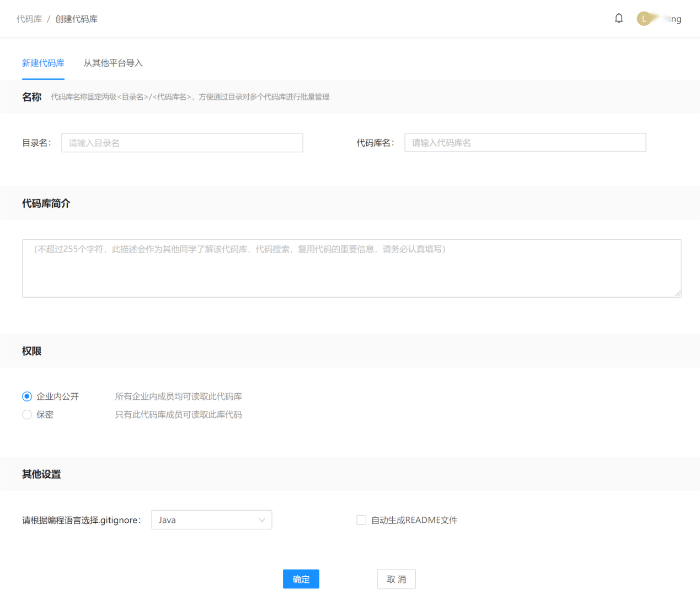The height and width of the screenshot is (611, 700).
Task: Switch to the 从其他平台导入 tab
Action: click(113, 63)
